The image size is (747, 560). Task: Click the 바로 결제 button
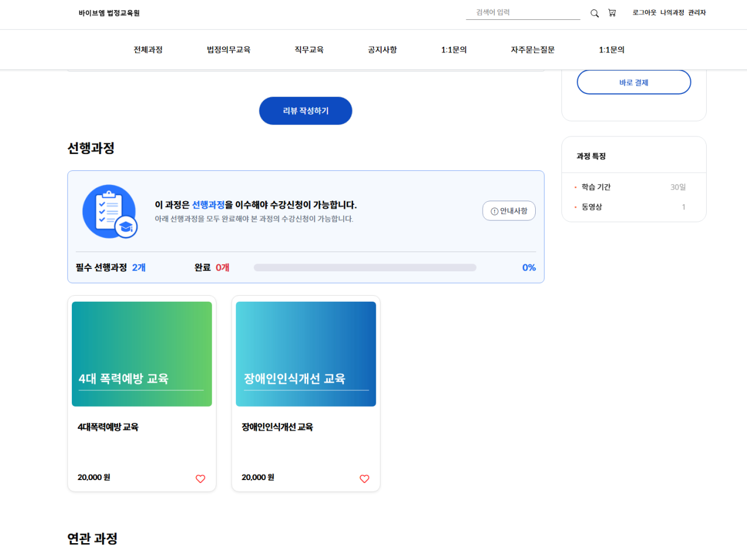[634, 82]
